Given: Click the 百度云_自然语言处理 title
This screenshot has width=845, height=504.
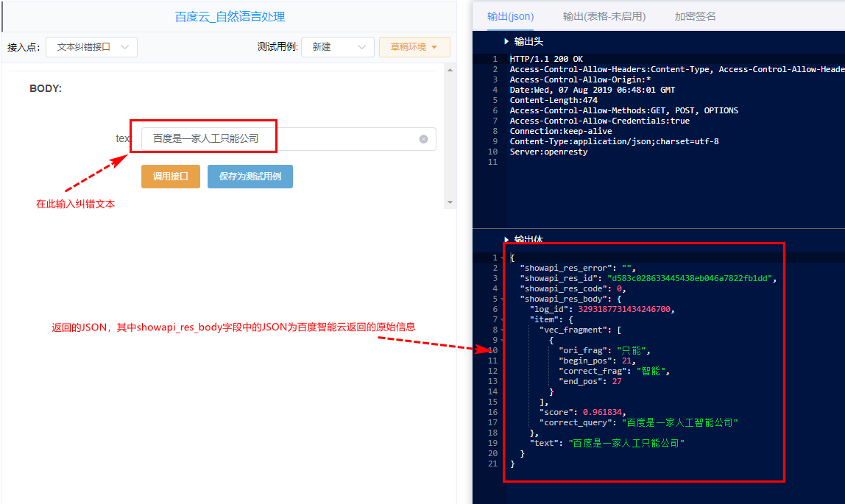Looking at the screenshot, I should pyautogui.click(x=230, y=17).
